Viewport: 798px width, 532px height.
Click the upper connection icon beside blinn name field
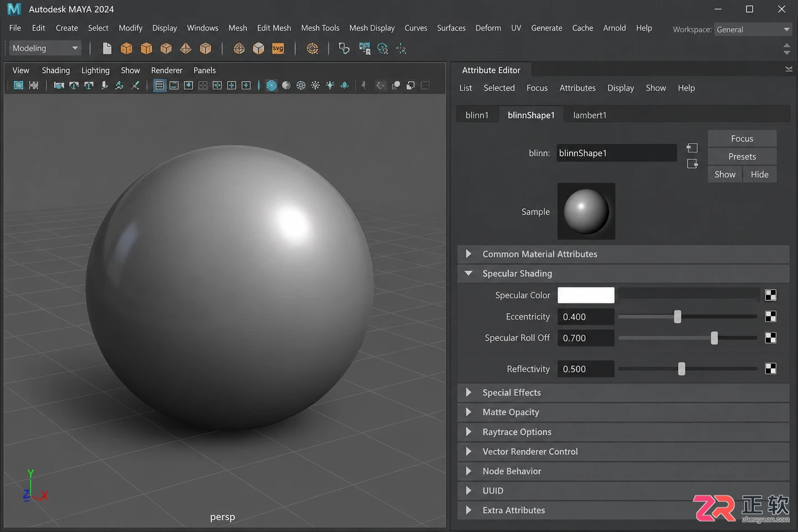tap(692, 148)
